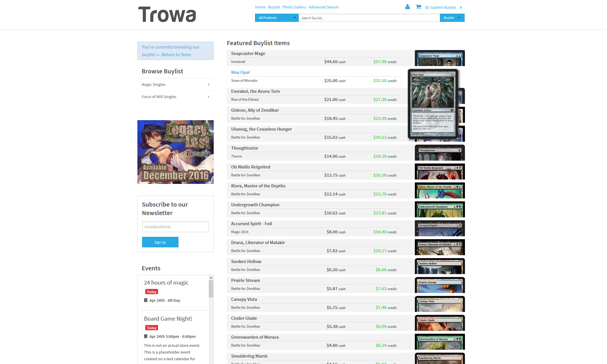Open Kiora, Master of the Depths item

tap(258, 186)
